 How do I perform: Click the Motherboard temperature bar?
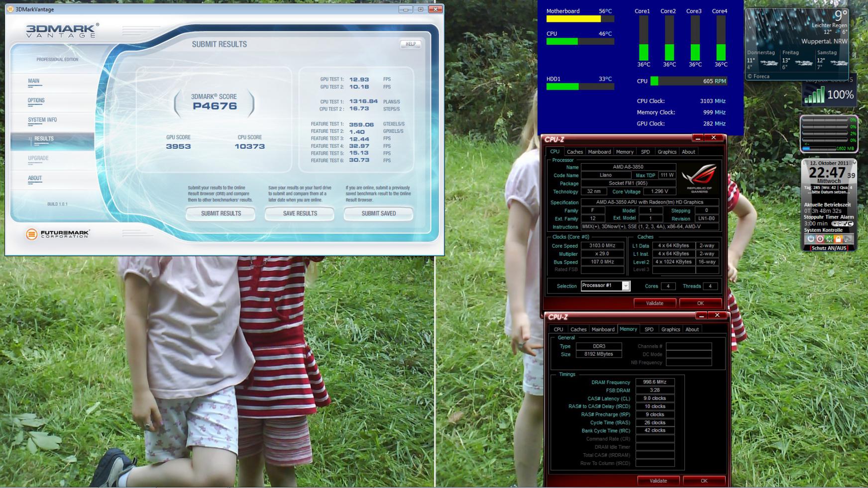[x=580, y=19]
